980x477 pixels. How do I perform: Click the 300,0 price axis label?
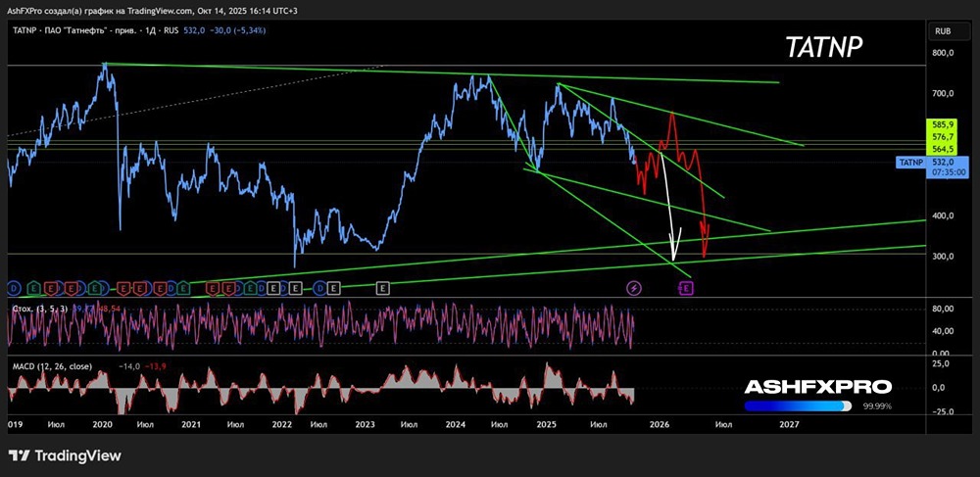tap(943, 257)
